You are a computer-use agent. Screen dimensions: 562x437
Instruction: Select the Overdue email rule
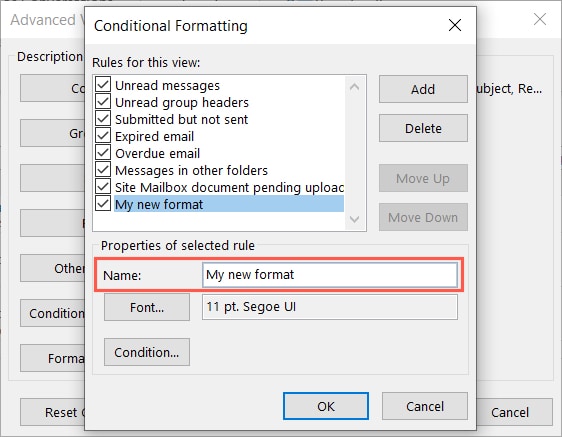pos(157,153)
